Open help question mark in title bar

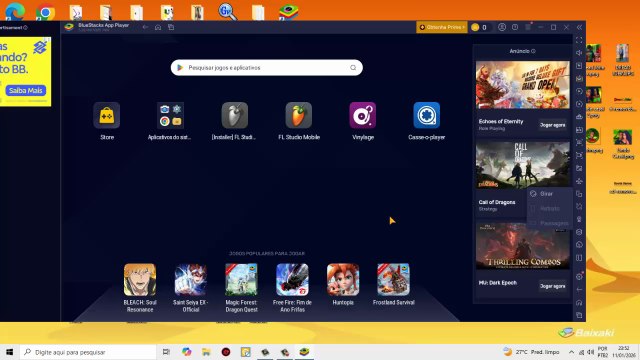pos(515,27)
